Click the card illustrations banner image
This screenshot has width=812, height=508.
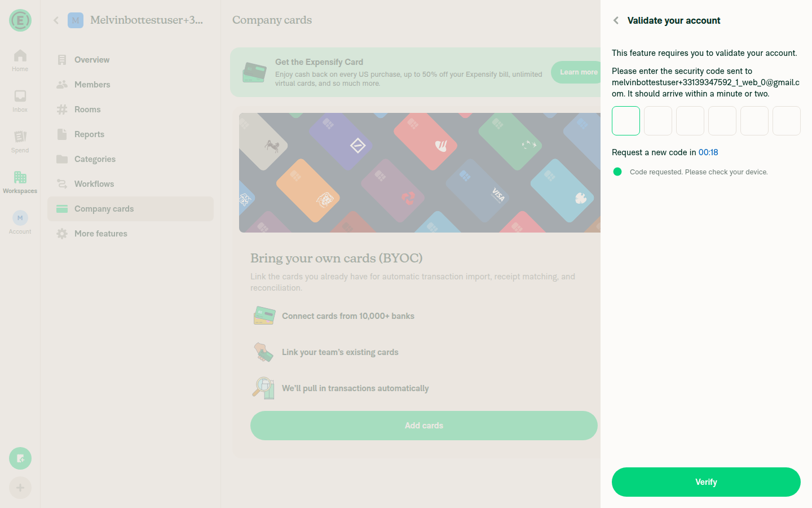(x=420, y=173)
